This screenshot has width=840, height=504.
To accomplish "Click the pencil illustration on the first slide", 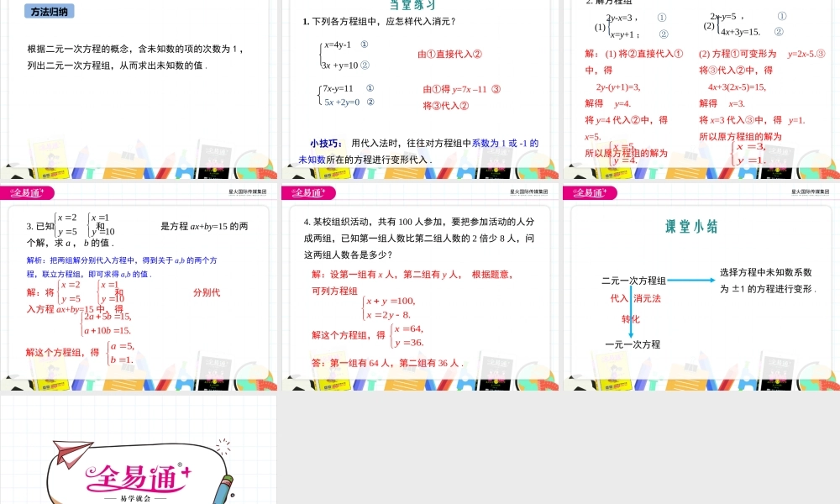I will click(x=80, y=160).
